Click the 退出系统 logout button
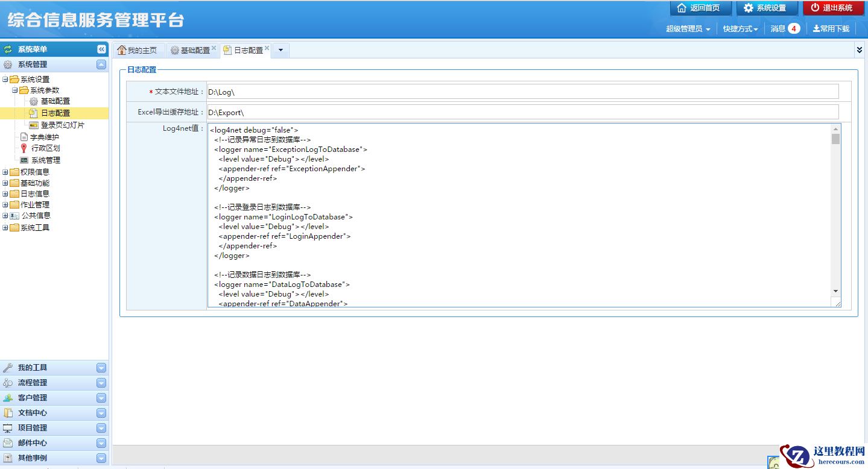This screenshot has height=469, width=868. 834,8
